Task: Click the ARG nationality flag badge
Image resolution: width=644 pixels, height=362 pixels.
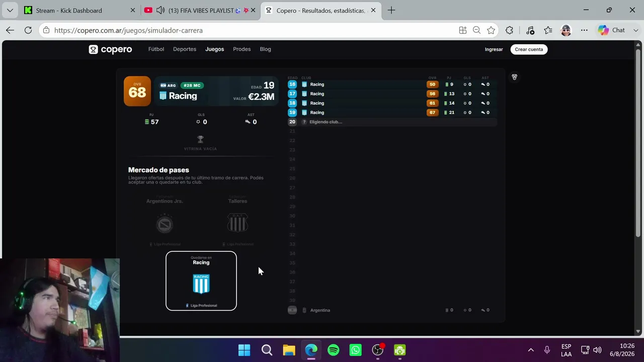Action: click(168, 85)
